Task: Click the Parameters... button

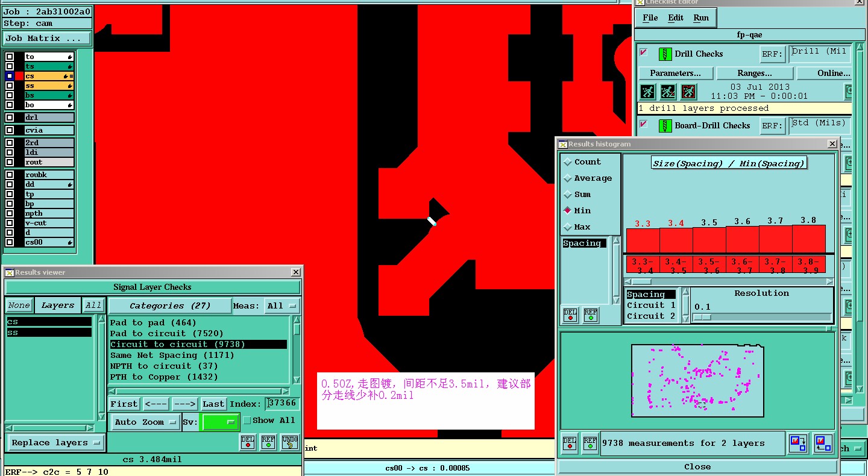Action: point(675,73)
